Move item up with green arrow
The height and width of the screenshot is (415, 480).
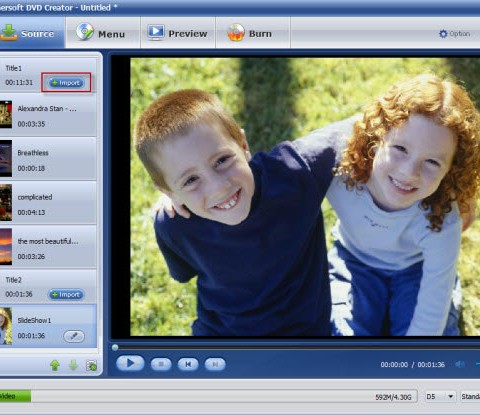[x=55, y=365]
